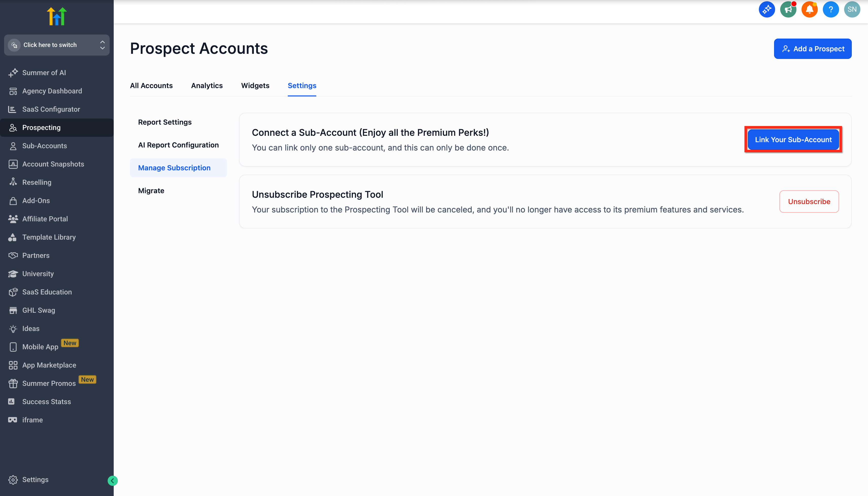Switch to the Analytics tab
Screen dimensions: 868x496
(207, 86)
